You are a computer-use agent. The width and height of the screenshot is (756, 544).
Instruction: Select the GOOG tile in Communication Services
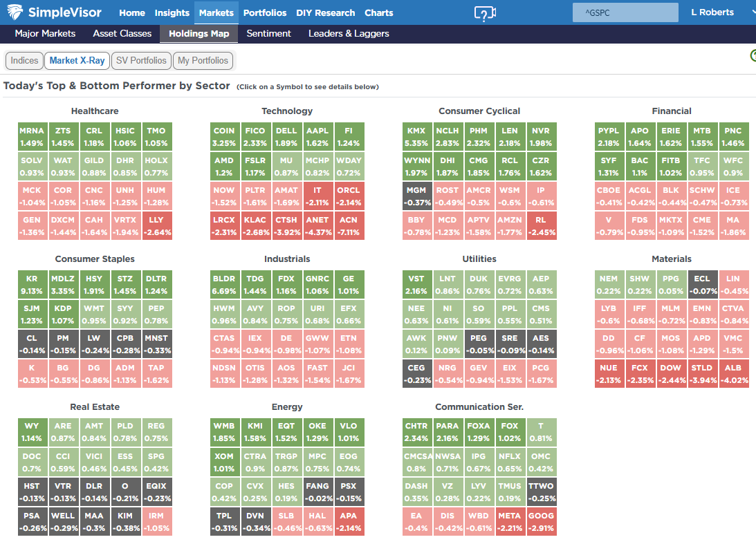541,521
